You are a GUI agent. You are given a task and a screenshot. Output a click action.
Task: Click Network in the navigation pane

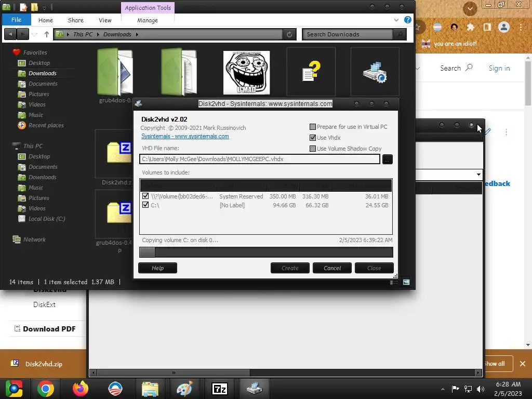click(34, 240)
